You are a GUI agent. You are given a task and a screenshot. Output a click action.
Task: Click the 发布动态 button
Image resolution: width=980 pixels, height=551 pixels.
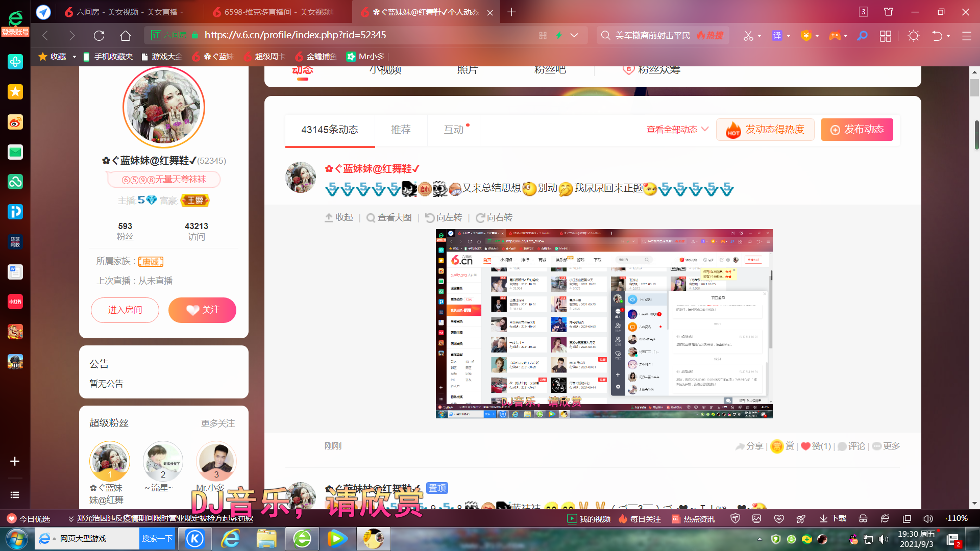click(857, 130)
